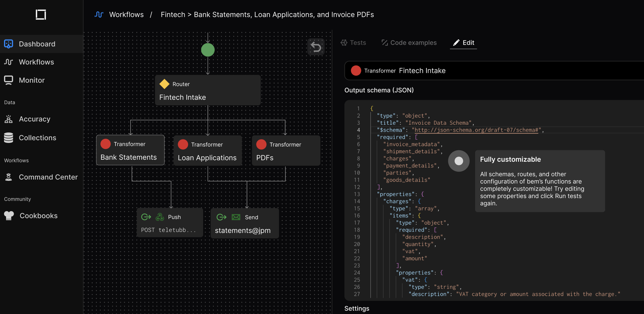
Task: Select the Edit tab
Action: [463, 43]
